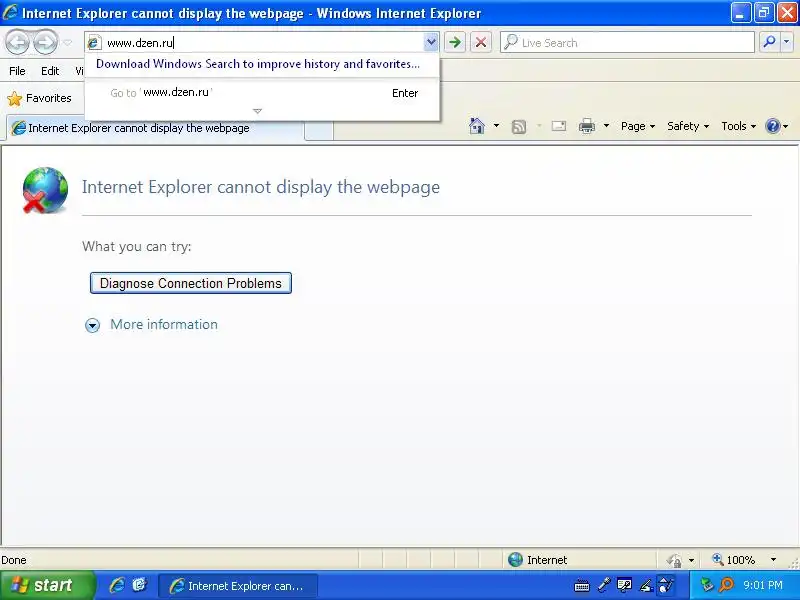Screen dimensions: 800x600
Task: Launch Internet Explorer from Quick Launch
Action: (x=117, y=585)
